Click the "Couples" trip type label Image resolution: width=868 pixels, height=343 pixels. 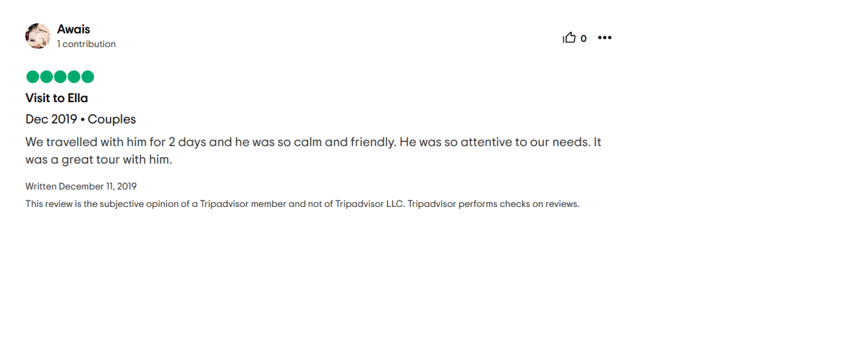[112, 119]
